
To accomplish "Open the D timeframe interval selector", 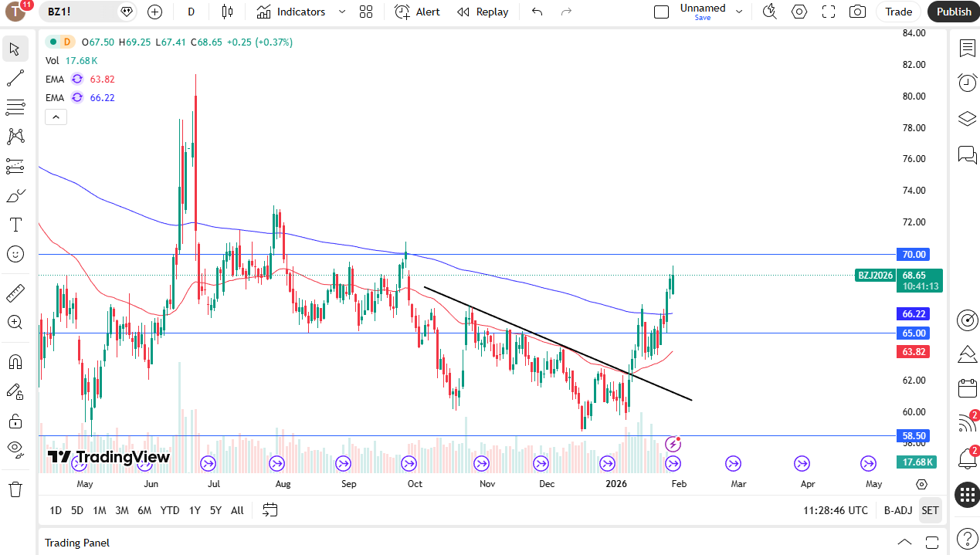I will pos(191,12).
